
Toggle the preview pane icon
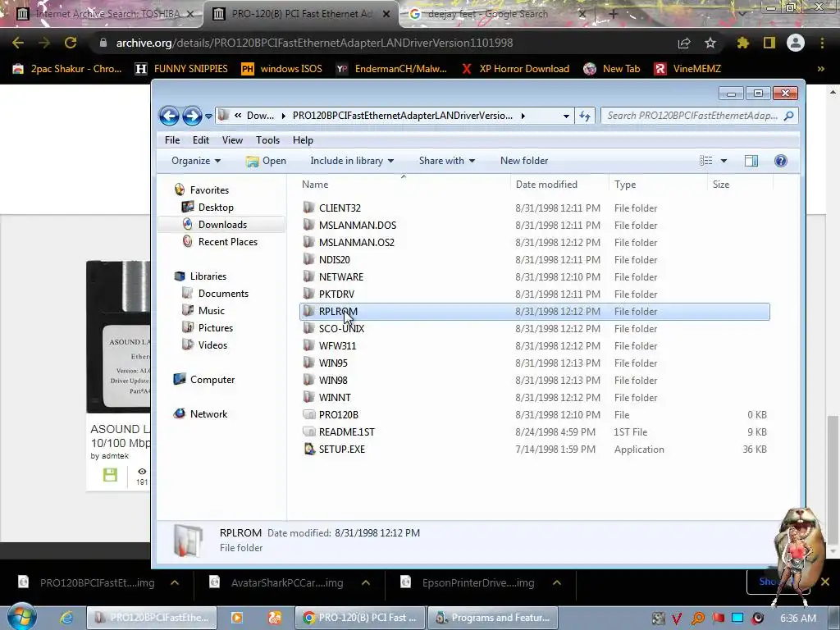click(x=751, y=161)
